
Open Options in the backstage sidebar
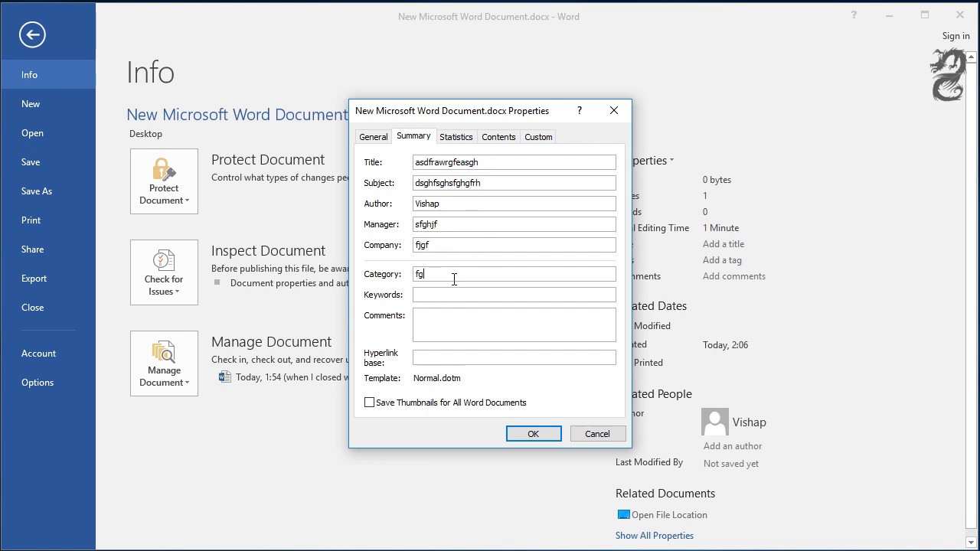[x=48, y=383]
